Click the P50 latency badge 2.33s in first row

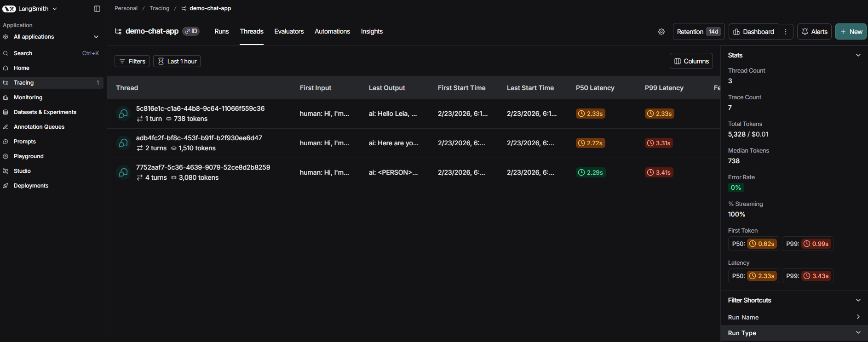click(x=591, y=114)
